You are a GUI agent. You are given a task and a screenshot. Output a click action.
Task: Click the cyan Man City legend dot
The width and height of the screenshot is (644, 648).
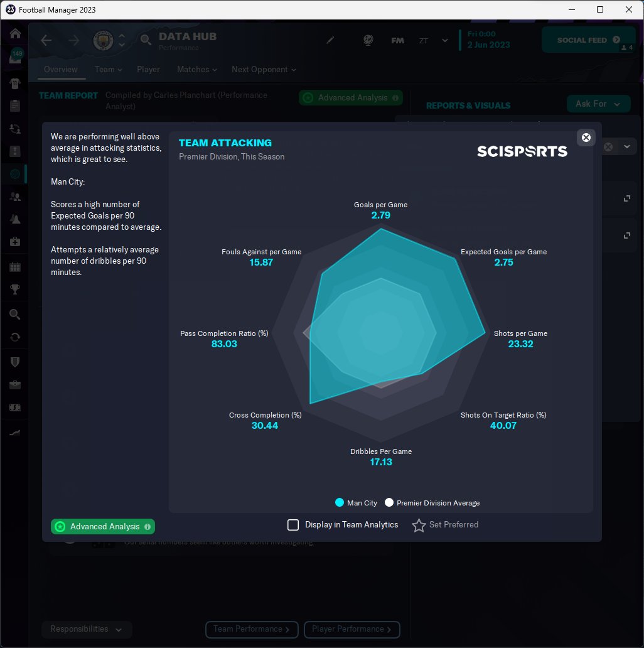pyautogui.click(x=340, y=502)
